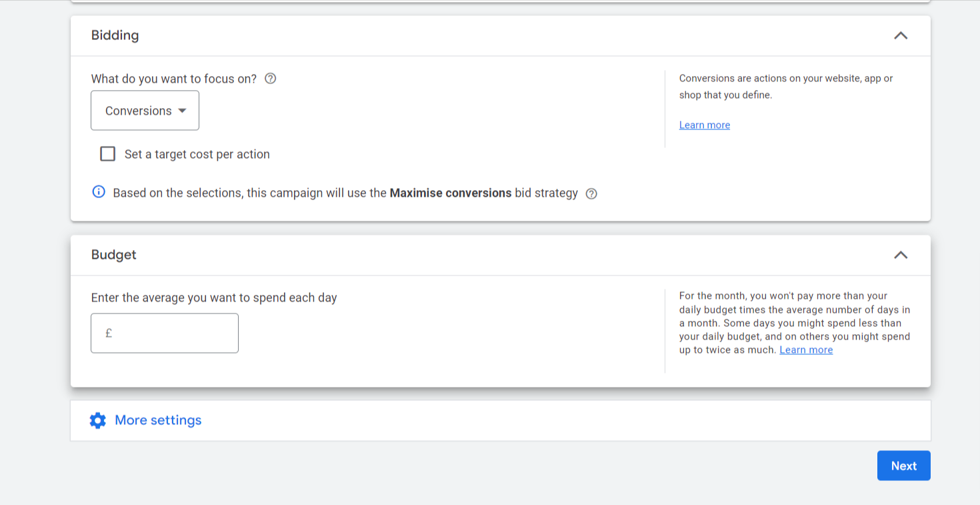The width and height of the screenshot is (980, 505).
Task: Open Learn more link about conversions
Action: click(x=705, y=125)
